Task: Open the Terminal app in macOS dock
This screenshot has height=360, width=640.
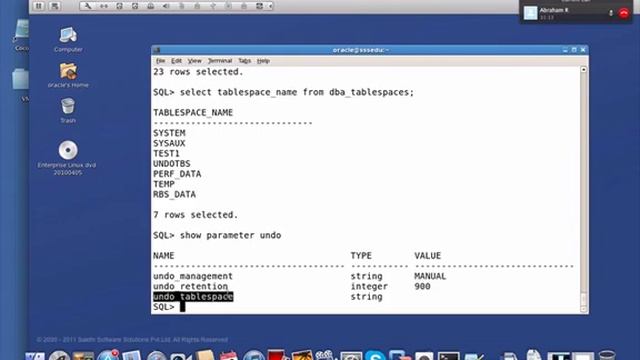Action: pyautogui.click(x=449, y=356)
